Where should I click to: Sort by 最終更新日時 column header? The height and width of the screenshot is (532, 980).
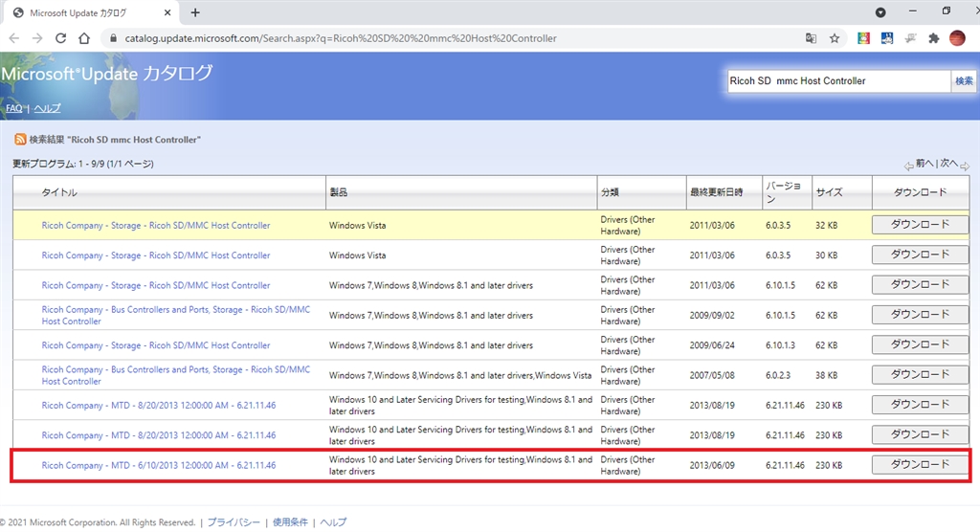(x=716, y=192)
